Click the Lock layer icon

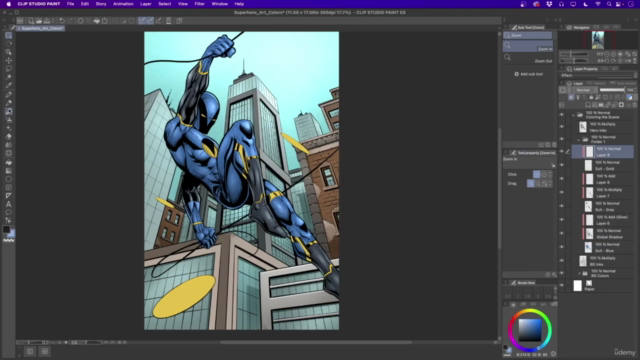pos(591,97)
